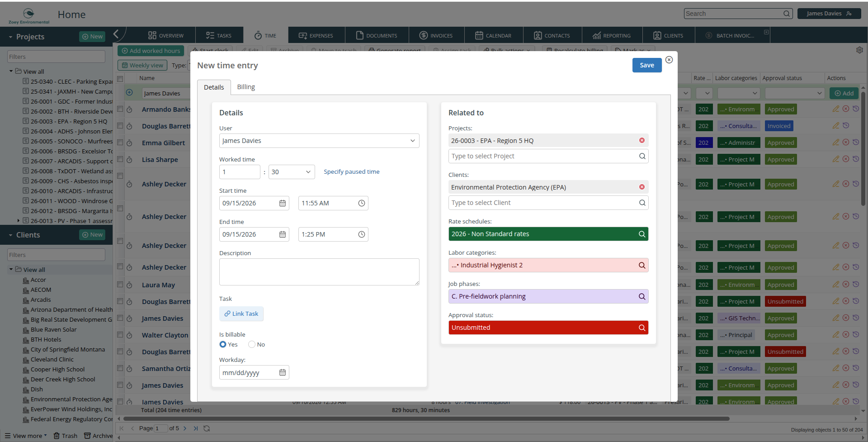868x442 pixels.
Task: Collapse the Clients panel section
Action: pyautogui.click(x=10, y=235)
